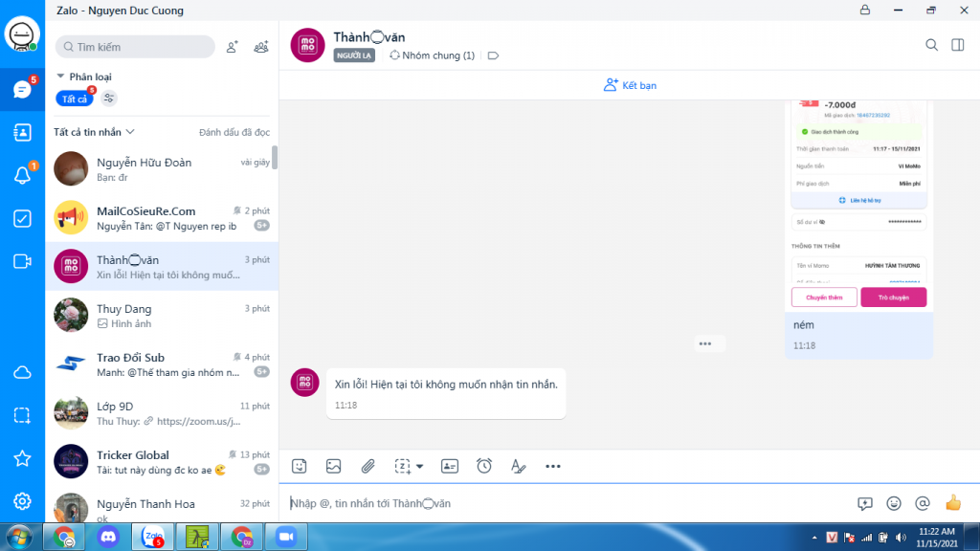
Task: Click reminder alarm clock icon
Action: coord(483,466)
